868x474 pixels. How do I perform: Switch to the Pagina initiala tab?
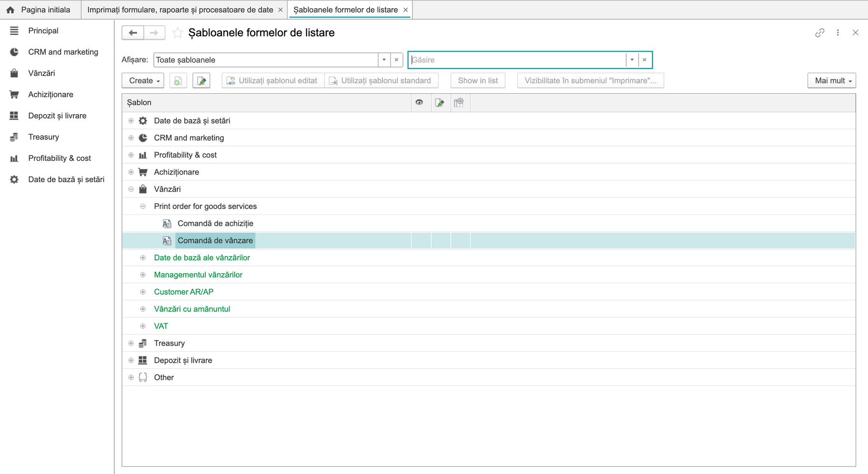coord(40,10)
